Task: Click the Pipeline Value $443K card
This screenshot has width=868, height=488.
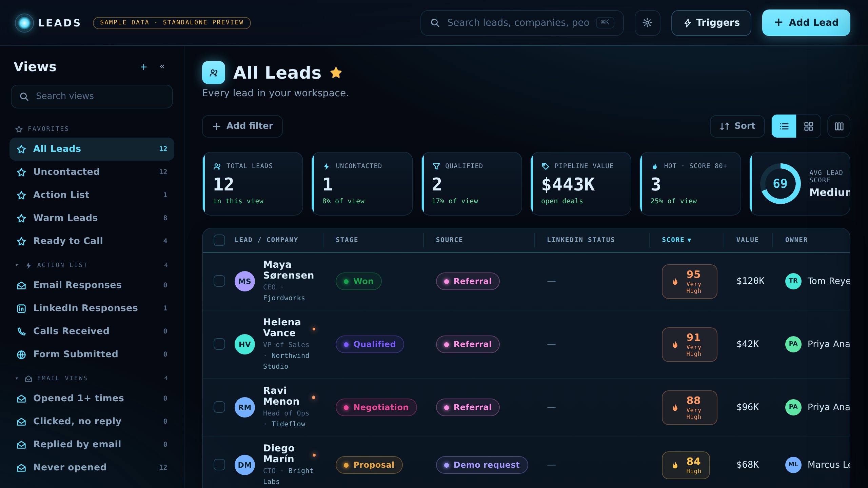Action: 581,184
